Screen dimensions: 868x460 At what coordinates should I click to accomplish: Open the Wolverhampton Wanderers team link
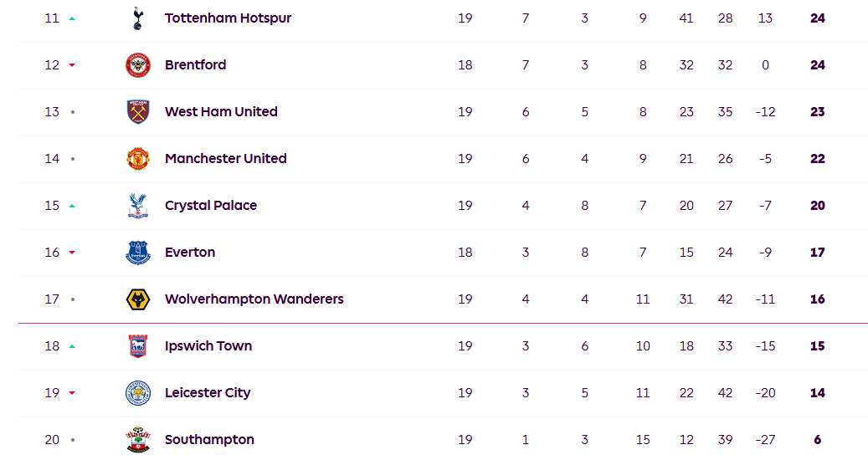254,299
